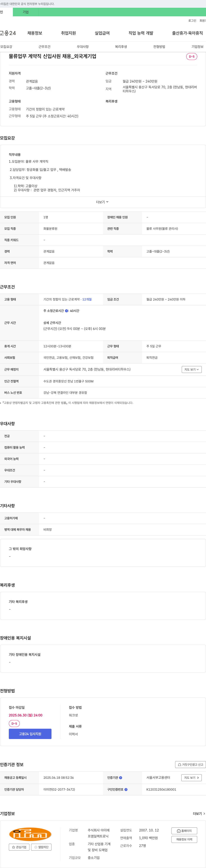Expand job description with 더보기

coord(102,202)
